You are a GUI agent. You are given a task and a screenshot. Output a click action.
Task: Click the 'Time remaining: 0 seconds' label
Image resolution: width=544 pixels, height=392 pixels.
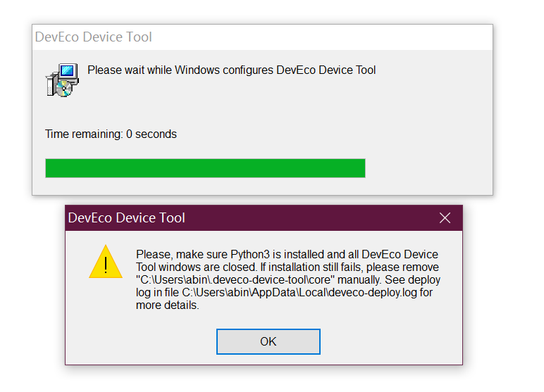111,134
